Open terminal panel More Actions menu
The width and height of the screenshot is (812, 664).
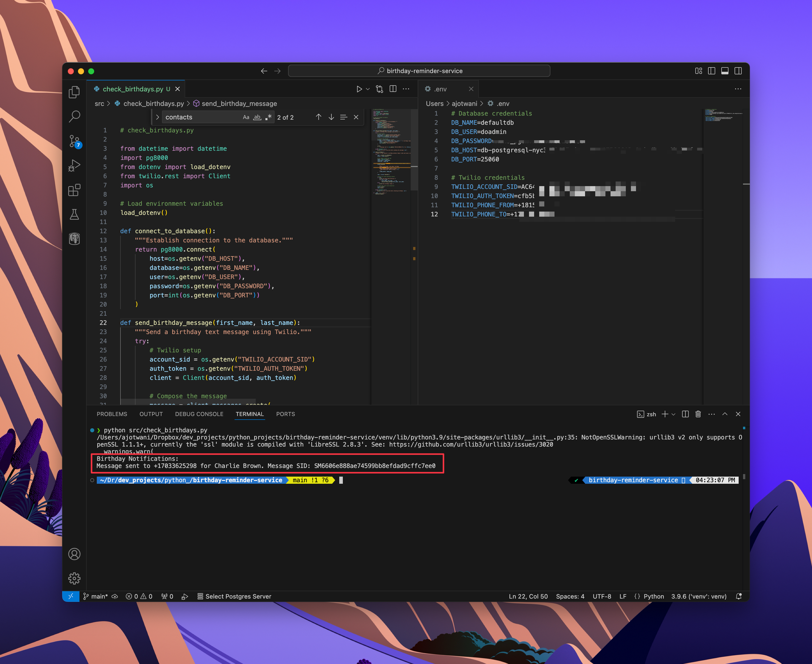point(711,414)
